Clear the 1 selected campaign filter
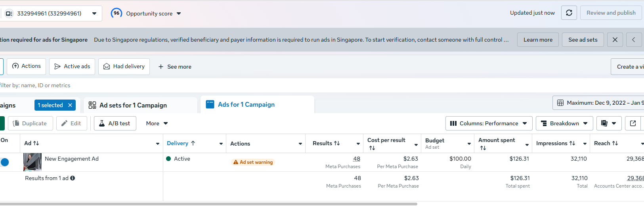This screenshot has height=209, width=644. point(70,105)
